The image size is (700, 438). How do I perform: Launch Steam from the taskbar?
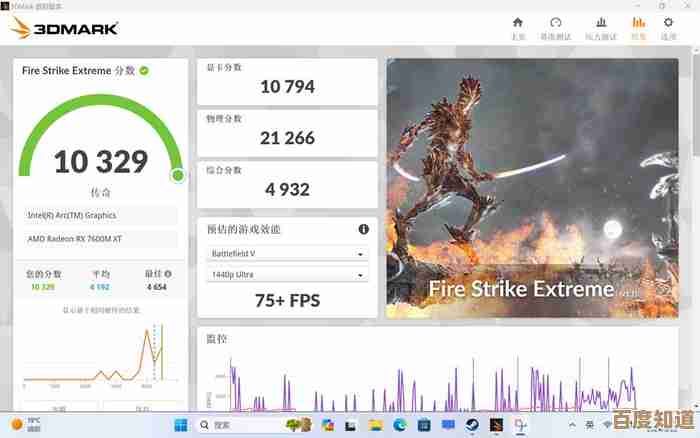pyautogui.click(x=472, y=425)
